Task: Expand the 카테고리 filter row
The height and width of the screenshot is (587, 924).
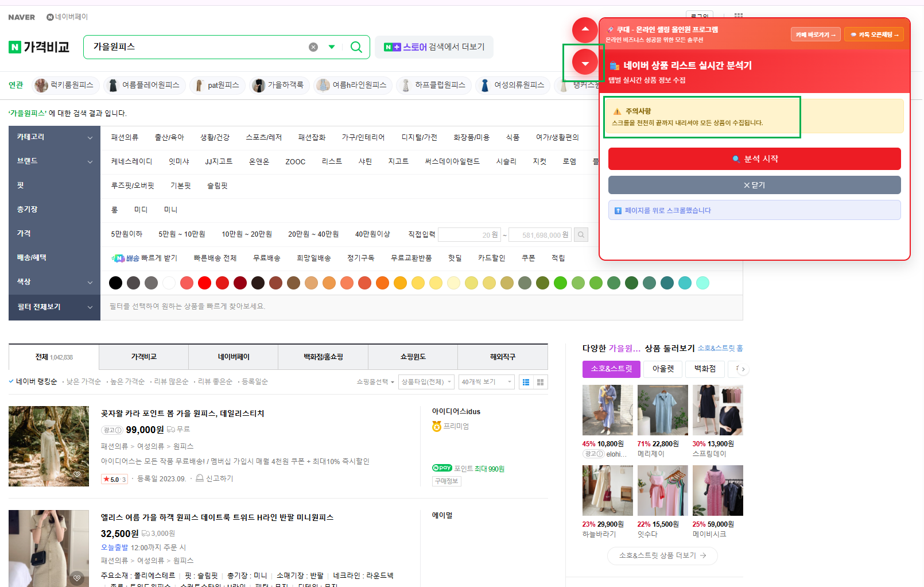Action: click(x=55, y=137)
